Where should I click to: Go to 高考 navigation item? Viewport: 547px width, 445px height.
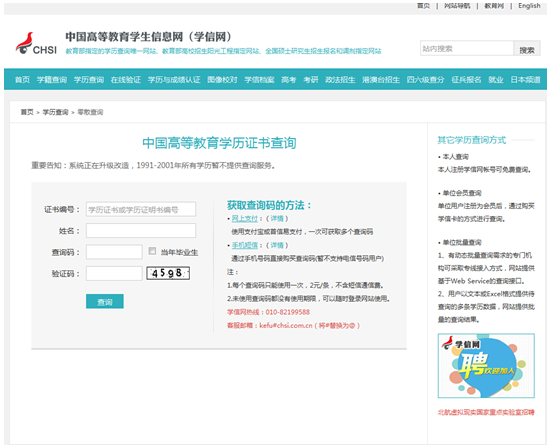pos(289,80)
